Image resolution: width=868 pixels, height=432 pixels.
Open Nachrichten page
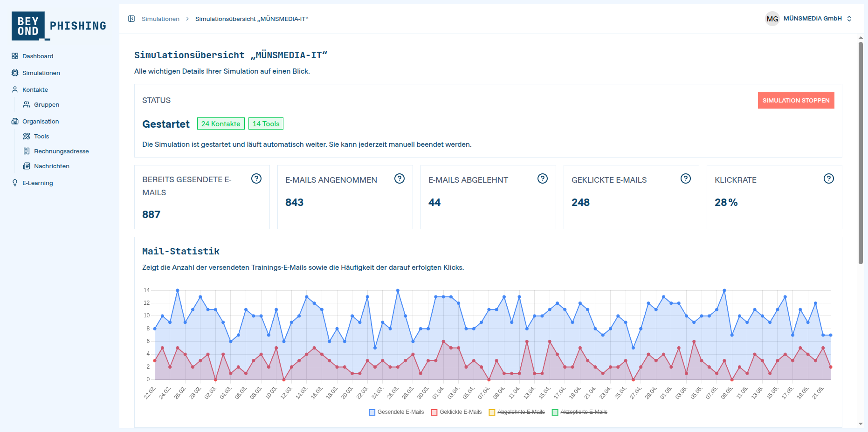coord(52,166)
